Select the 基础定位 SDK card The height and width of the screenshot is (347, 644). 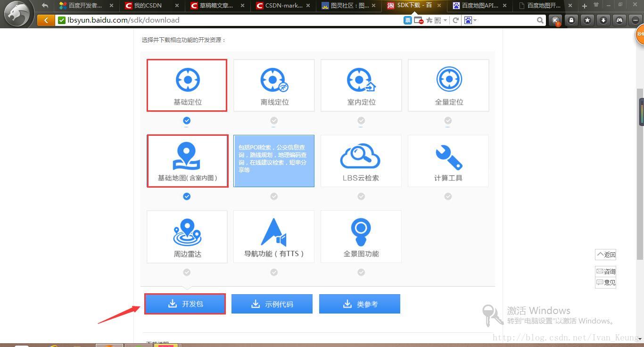[187, 85]
